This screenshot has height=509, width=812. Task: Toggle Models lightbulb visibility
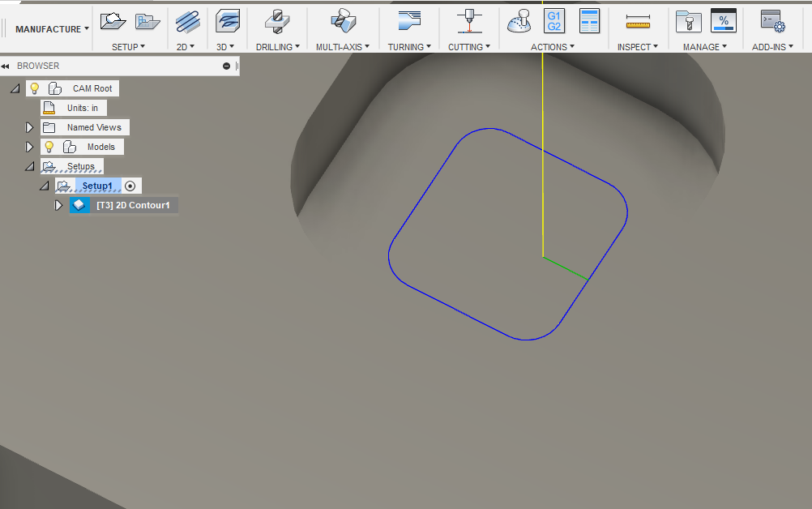(x=49, y=147)
